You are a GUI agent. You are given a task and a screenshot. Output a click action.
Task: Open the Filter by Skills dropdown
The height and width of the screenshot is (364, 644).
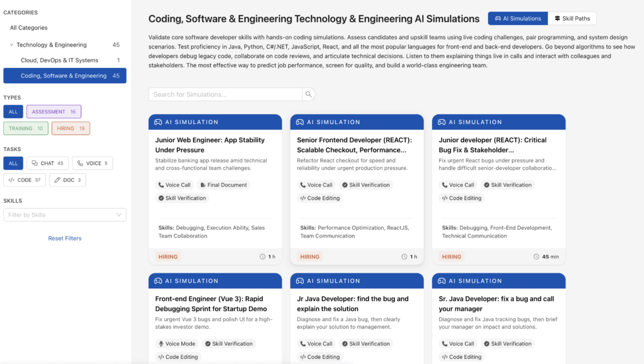pyautogui.click(x=64, y=215)
